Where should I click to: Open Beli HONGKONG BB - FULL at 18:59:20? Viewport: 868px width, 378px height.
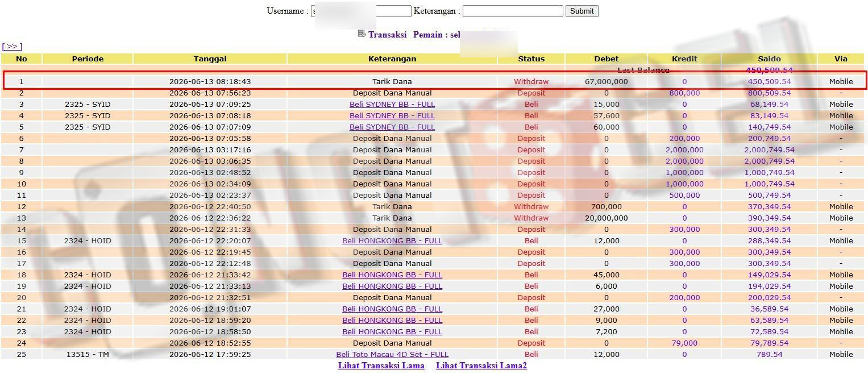click(x=392, y=321)
